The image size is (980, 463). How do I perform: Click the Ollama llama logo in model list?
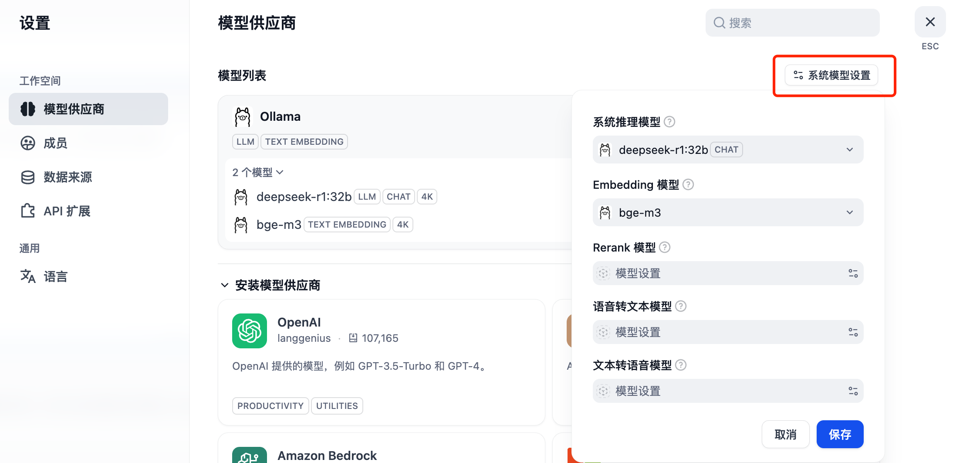tap(243, 117)
